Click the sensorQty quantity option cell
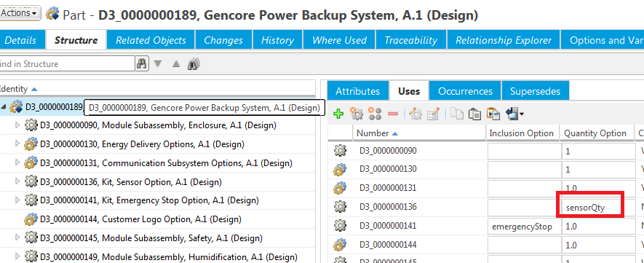 point(598,208)
